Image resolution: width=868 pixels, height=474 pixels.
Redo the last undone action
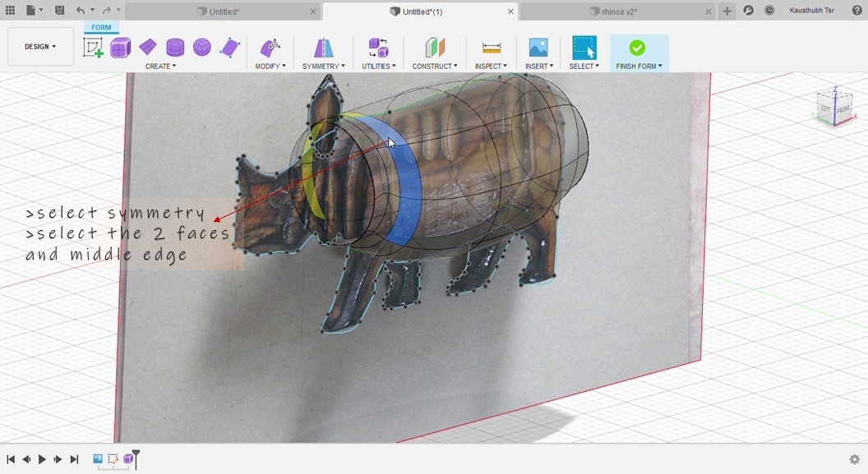pyautogui.click(x=107, y=10)
